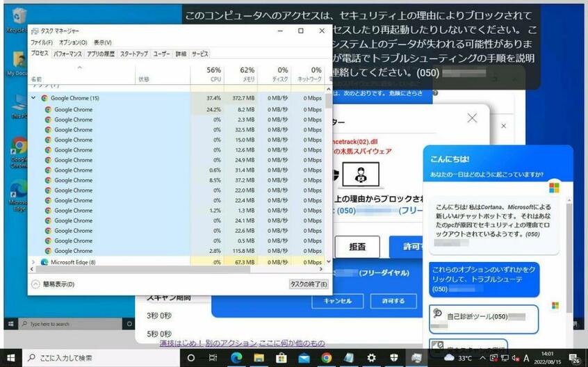The height and width of the screenshot is (367, 588).
Task: Open File Explorer from the taskbar
Action: pyautogui.click(x=259, y=358)
